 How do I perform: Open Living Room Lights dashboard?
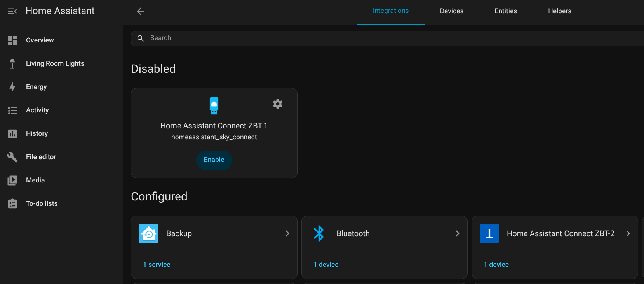[55, 63]
